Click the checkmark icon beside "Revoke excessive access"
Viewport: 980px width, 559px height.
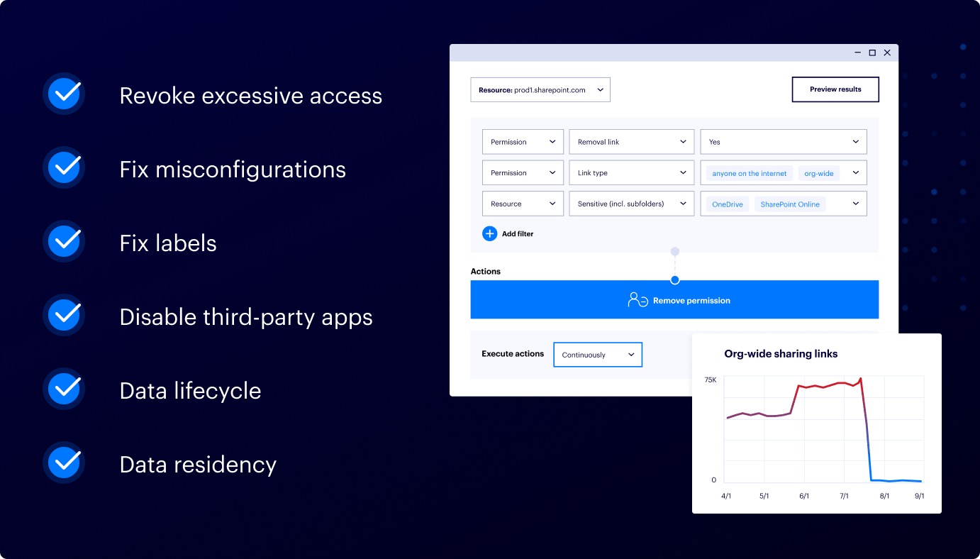(x=63, y=94)
